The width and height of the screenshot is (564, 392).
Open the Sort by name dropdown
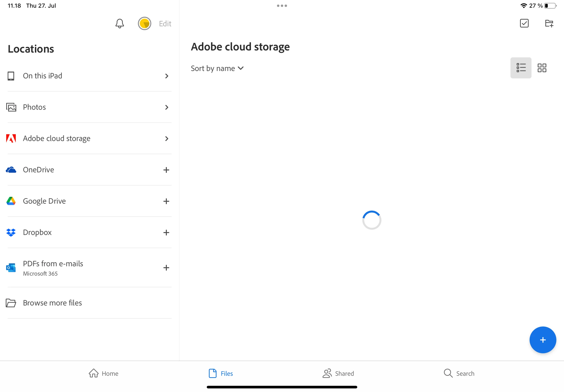pyautogui.click(x=217, y=68)
